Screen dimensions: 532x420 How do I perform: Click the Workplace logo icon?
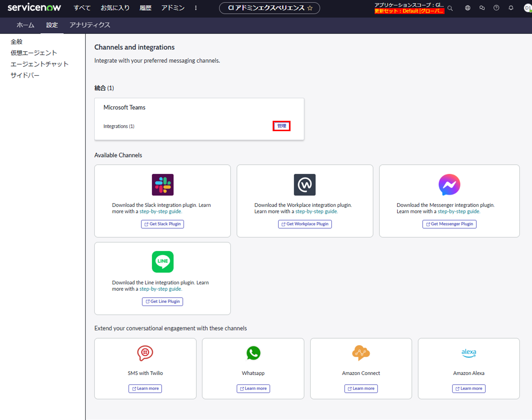pos(305,185)
